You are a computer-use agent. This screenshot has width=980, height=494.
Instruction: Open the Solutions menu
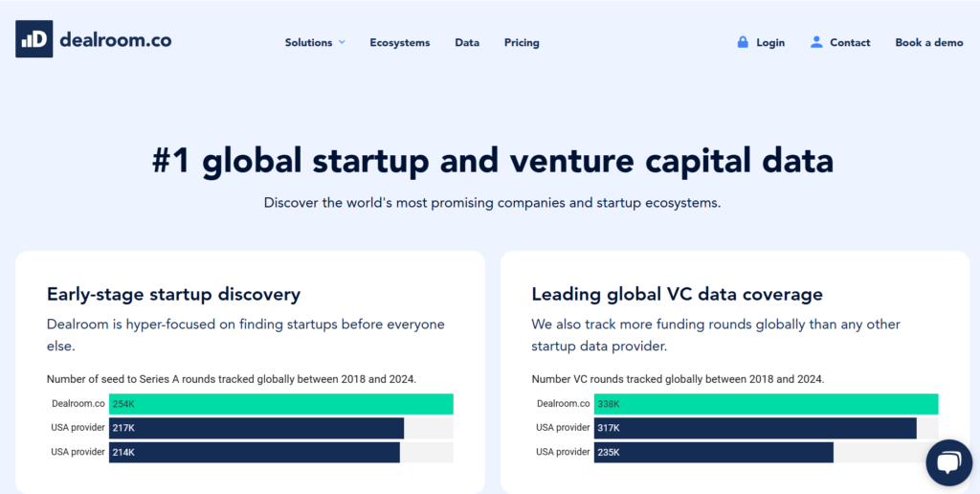pos(308,43)
